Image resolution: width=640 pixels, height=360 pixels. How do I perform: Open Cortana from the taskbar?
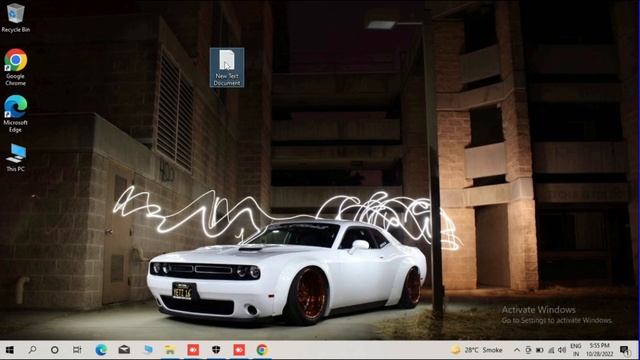pyautogui.click(x=54, y=350)
